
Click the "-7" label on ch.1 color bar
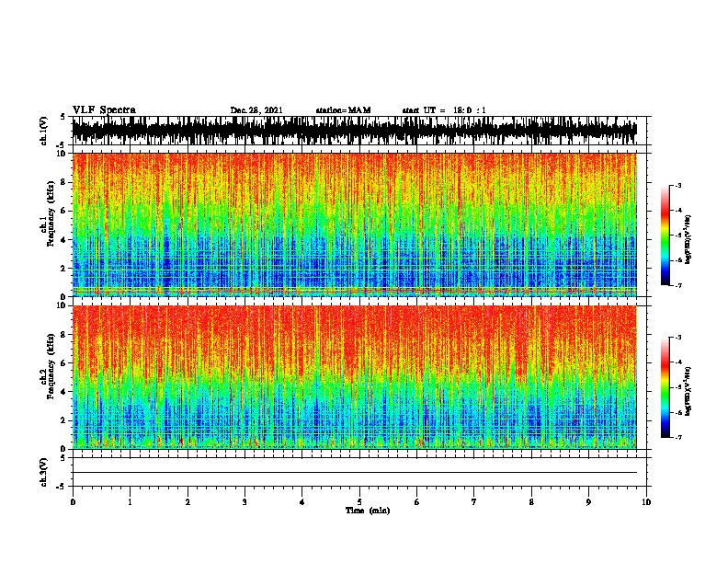click(677, 285)
